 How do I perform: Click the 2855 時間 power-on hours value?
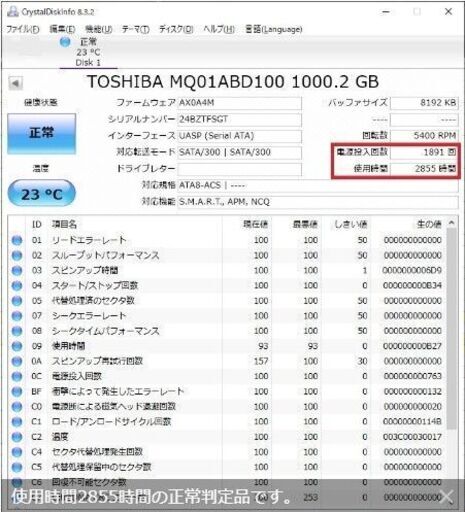424,169
